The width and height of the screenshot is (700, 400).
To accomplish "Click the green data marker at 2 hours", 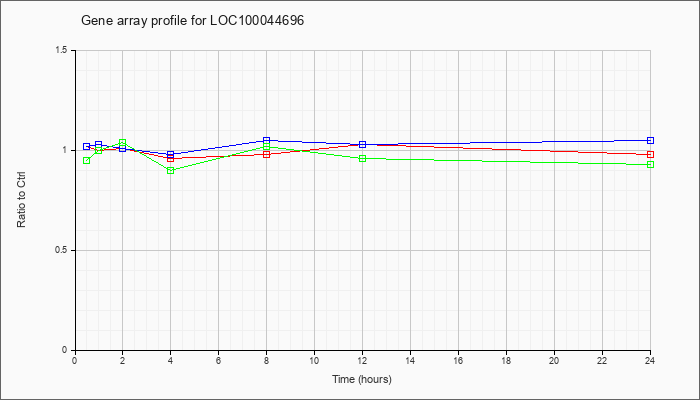I will point(122,142).
